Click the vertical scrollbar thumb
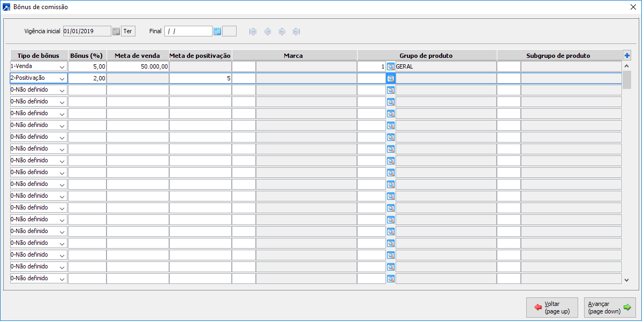 (x=627, y=79)
